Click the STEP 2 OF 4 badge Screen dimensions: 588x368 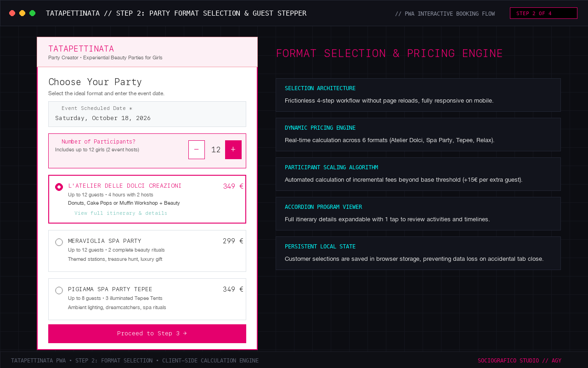(x=543, y=13)
